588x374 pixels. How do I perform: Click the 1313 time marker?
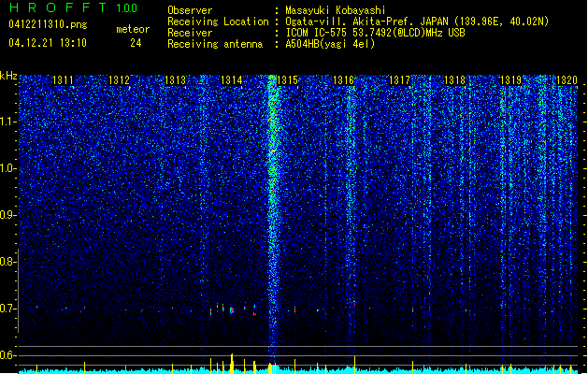[x=175, y=80]
